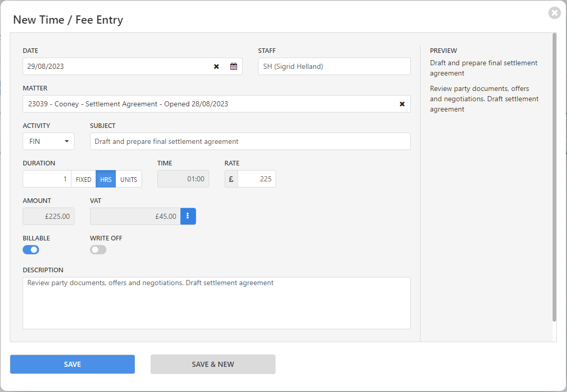Click the Save & New button

point(213,364)
